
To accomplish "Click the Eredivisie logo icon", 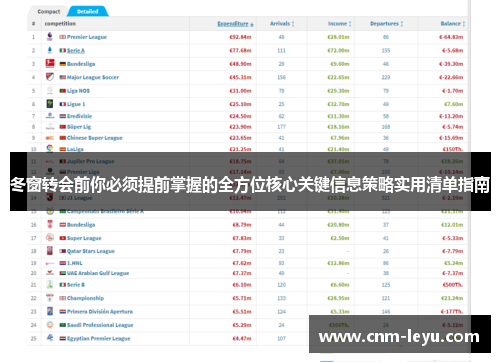I will click(x=50, y=116).
